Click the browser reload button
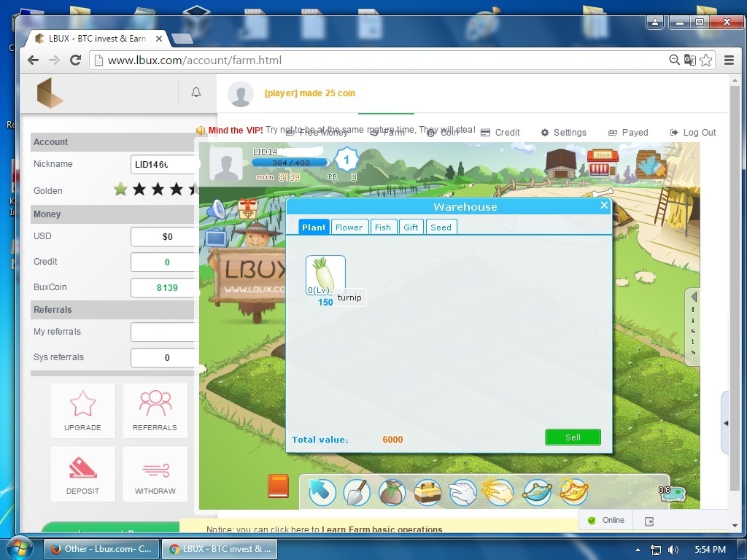This screenshot has height=560, width=747. point(75,60)
